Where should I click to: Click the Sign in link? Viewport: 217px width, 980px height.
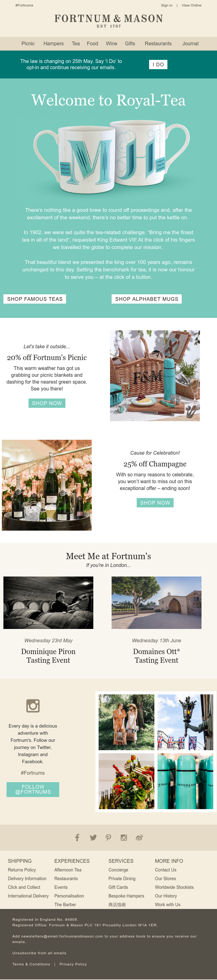(166, 5)
